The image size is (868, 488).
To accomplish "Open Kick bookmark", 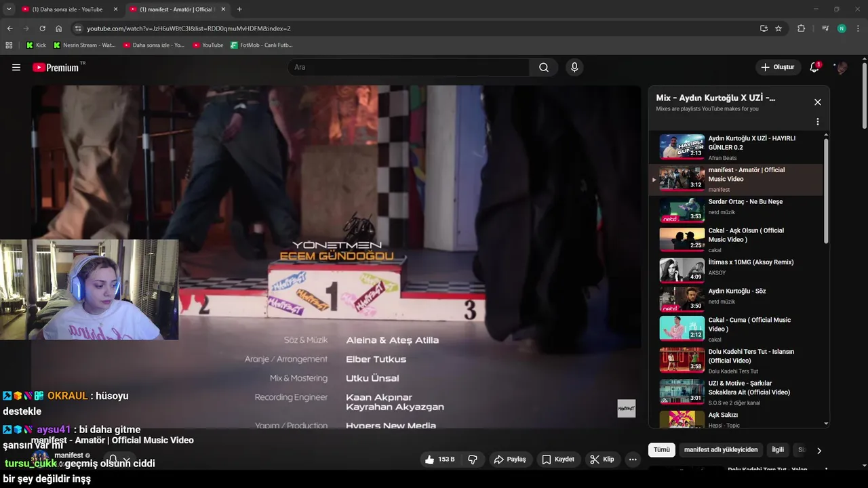I will pos(36,45).
